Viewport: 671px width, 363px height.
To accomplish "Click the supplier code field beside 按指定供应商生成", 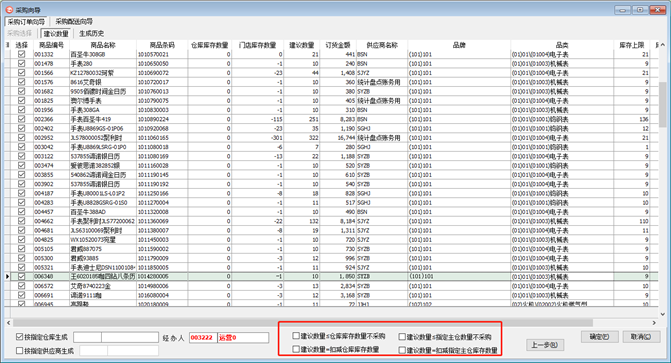I will 93,351.
